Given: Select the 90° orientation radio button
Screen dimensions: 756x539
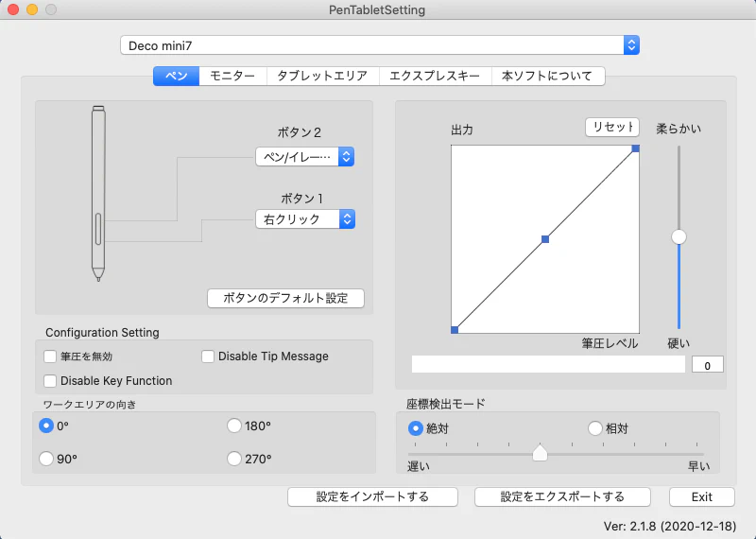Looking at the screenshot, I should click(x=46, y=459).
